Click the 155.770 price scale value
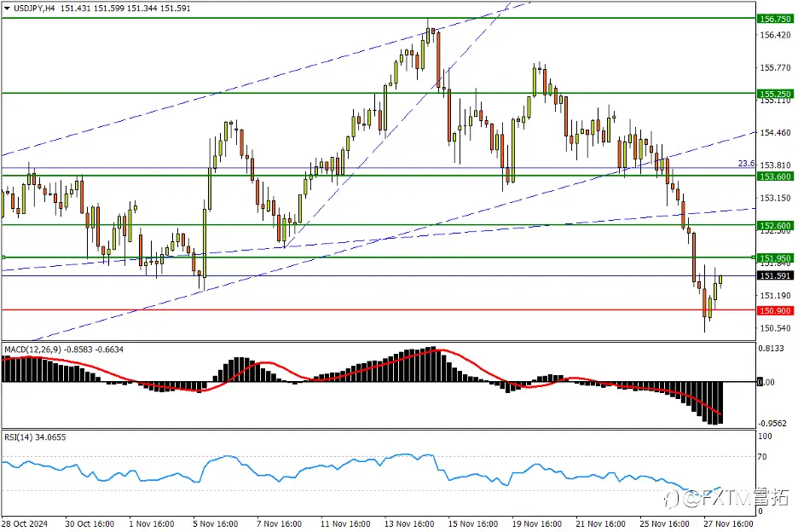The width and height of the screenshot is (798, 532). (775, 67)
